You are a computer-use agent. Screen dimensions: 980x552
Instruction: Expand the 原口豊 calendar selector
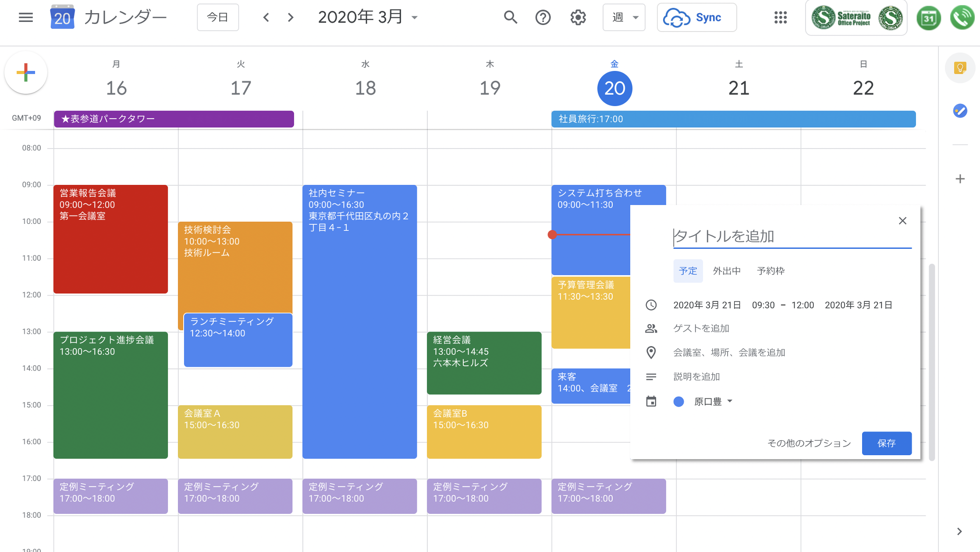(713, 401)
